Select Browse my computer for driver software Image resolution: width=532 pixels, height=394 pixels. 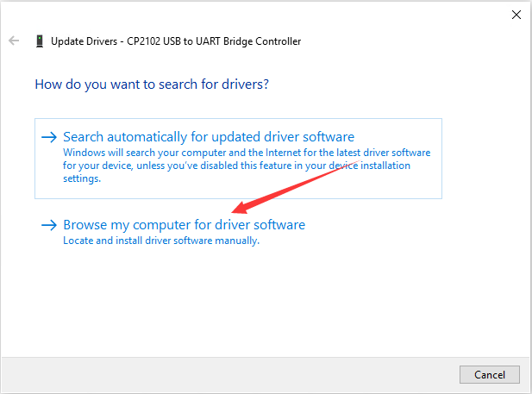click(185, 225)
